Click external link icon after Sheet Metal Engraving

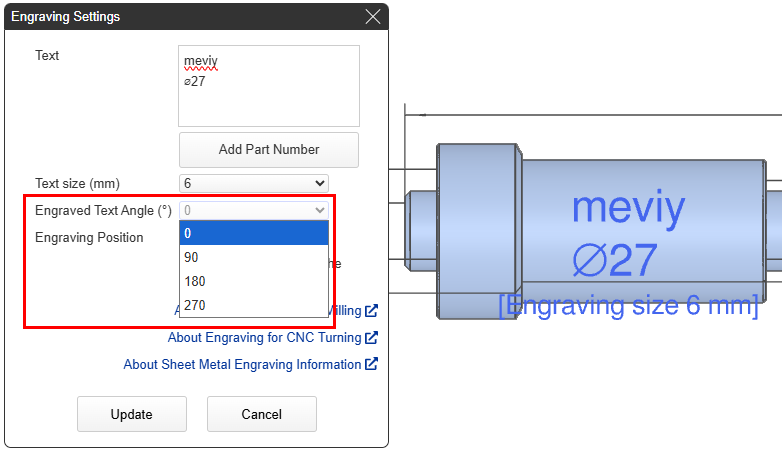pos(371,365)
